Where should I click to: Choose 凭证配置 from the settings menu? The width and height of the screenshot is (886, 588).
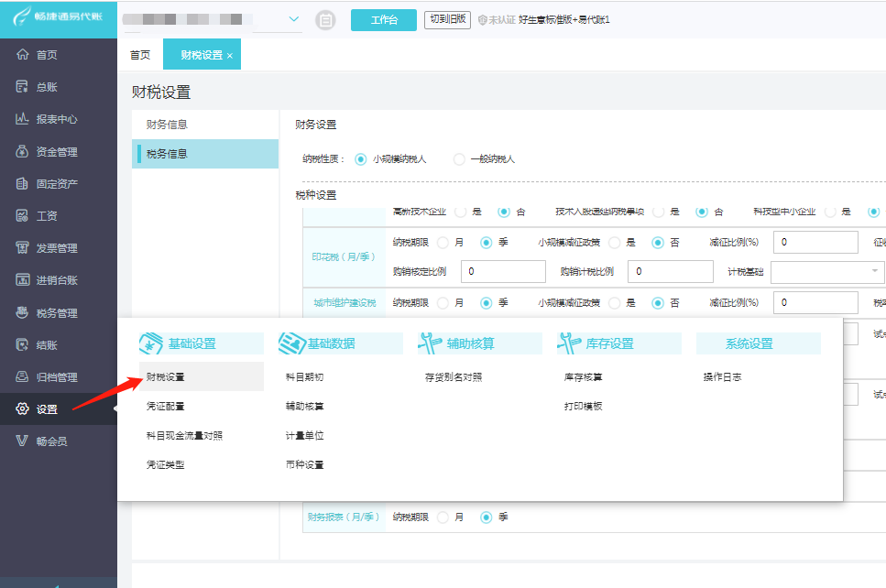click(x=166, y=406)
